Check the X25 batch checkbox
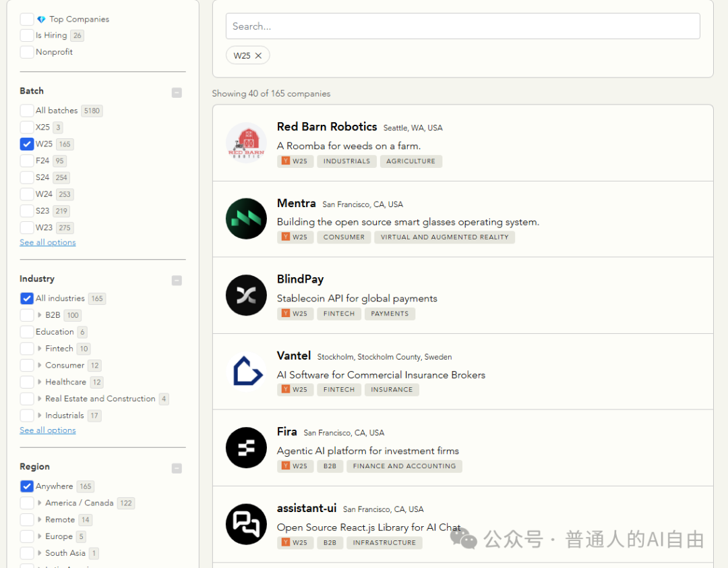 pyautogui.click(x=27, y=127)
